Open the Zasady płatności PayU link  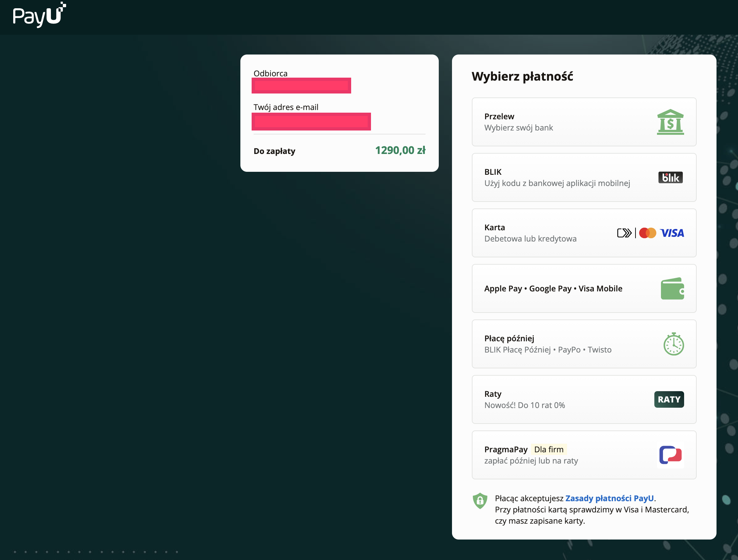pos(610,498)
